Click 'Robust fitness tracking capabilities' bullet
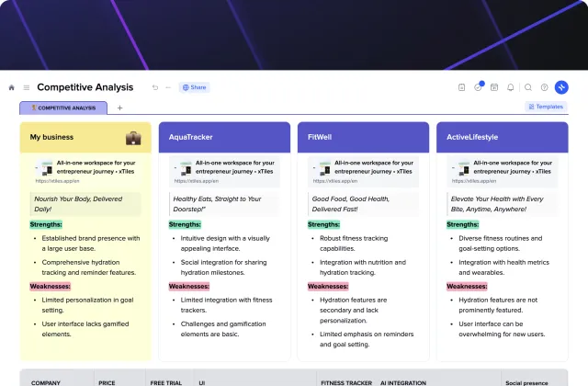 click(354, 243)
